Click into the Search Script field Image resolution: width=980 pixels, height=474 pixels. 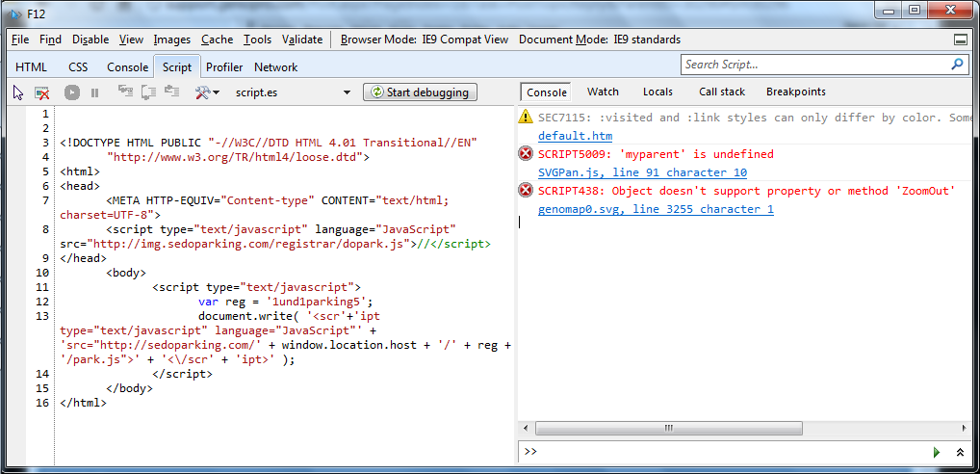click(x=815, y=65)
